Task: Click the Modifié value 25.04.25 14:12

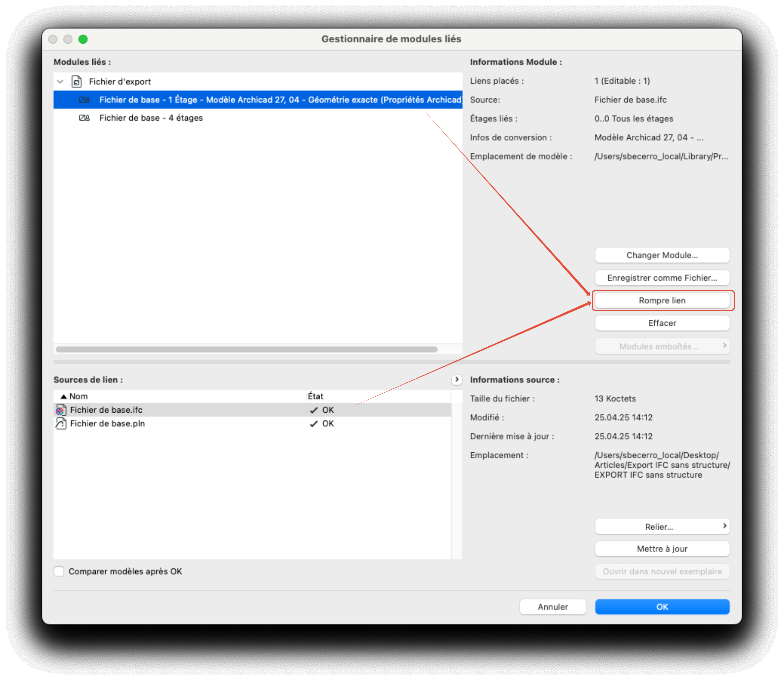Action: 623,418
